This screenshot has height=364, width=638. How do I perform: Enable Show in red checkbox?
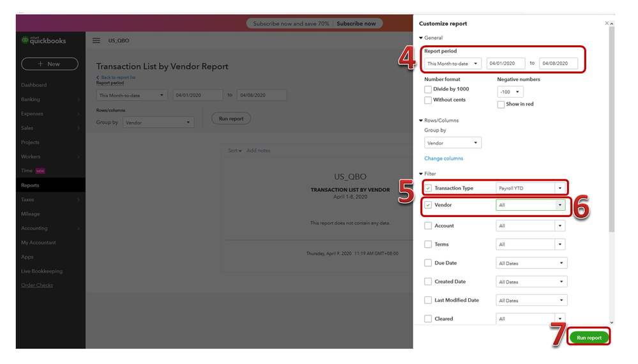click(501, 105)
